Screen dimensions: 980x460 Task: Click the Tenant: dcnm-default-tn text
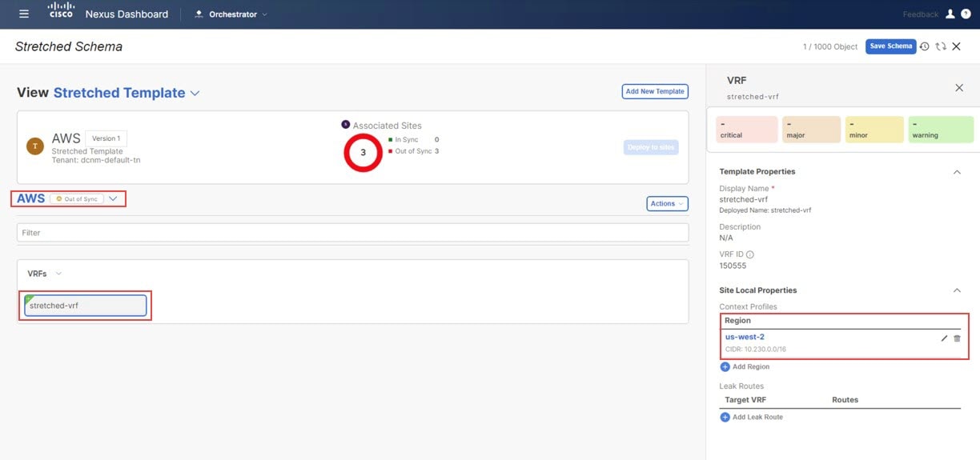tap(96, 160)
